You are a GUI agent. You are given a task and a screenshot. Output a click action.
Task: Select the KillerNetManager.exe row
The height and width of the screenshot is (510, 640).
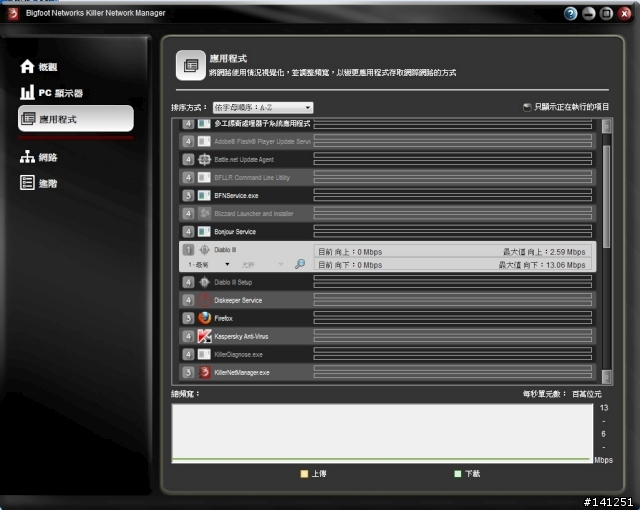click(388, 372)
